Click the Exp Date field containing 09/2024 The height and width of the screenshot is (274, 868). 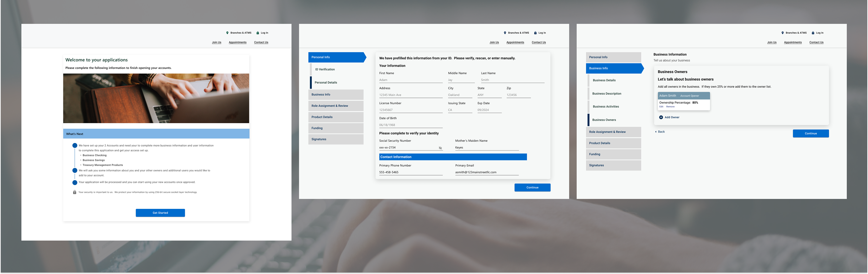coord(490,110)
